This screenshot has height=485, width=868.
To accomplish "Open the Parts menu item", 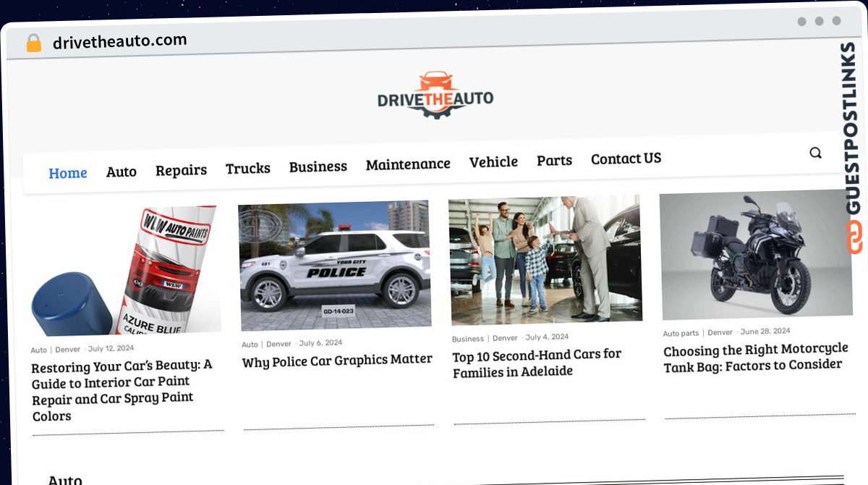I will click(x=554, y=161).
